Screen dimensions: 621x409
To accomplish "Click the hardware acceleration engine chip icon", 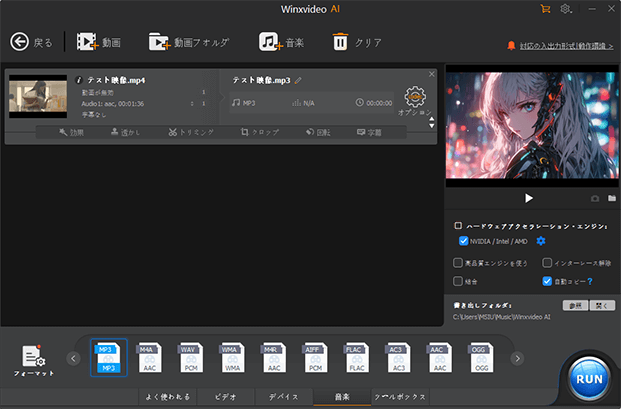I will [x=458, y=226].
